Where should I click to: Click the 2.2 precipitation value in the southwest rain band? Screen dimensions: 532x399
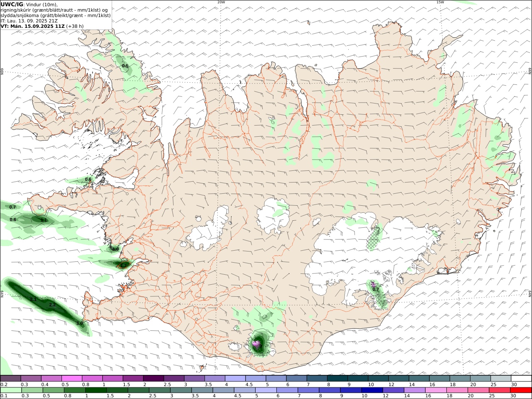[x=52, y=305]
